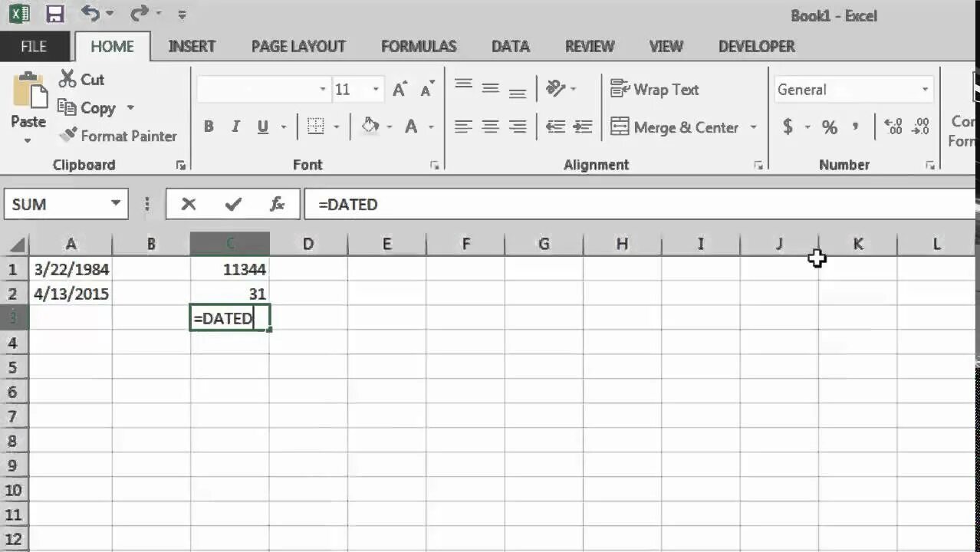This screenshot has height=552, width=980.
Task: Increase decimal places
Action: coord(893,127)
